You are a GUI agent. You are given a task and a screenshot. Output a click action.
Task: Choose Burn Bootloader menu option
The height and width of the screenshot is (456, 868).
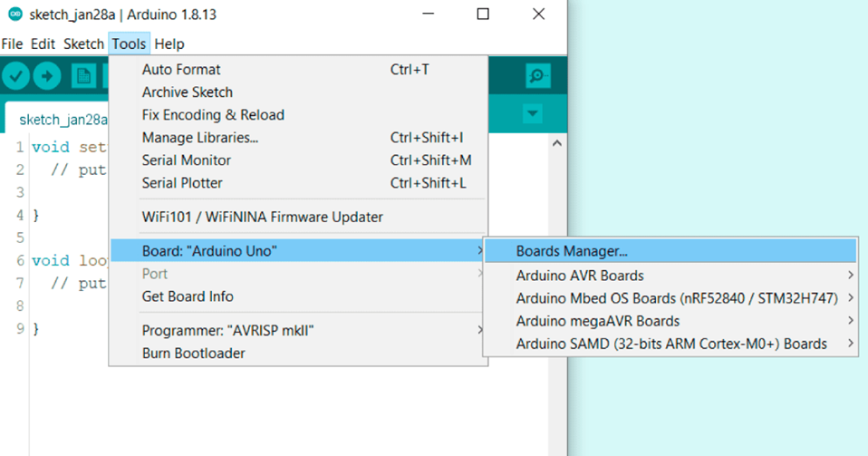coord(193,354)
